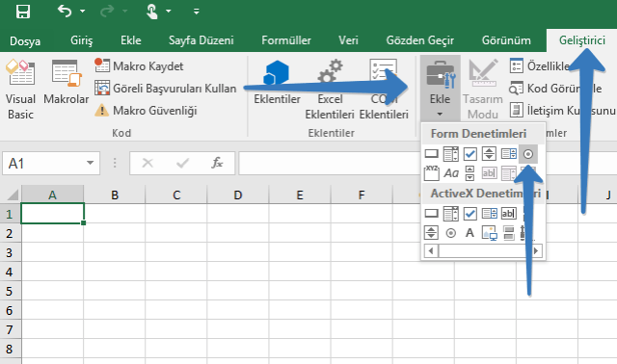Click the Redo arrow icon
Viewport: 617px width, 364px height.
click(x=107, y=11)
